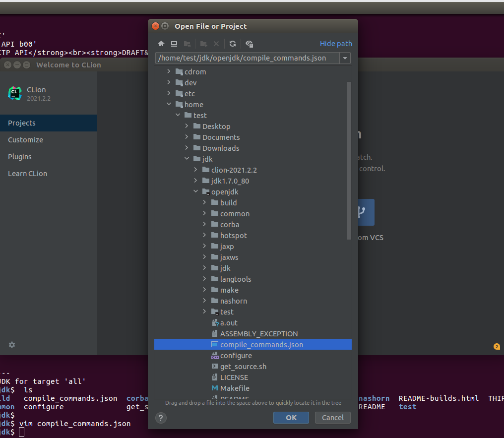The image size is (504, 438).
Task: Jump to Desktop directory icon
Action: click(174, 44)
